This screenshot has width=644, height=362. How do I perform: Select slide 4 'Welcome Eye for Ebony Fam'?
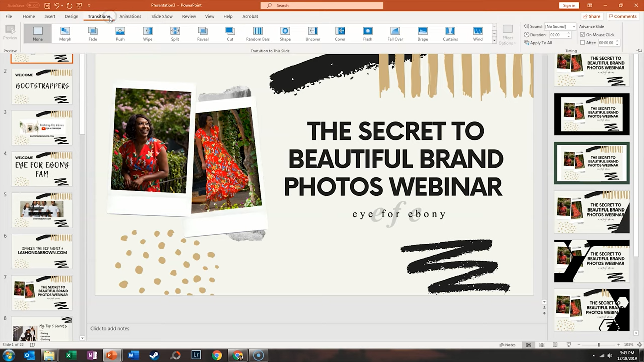(42, 169)
